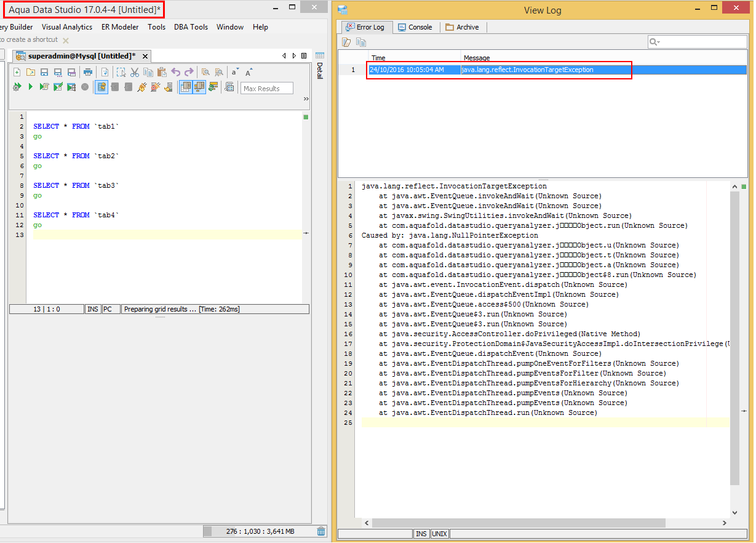Click the Edit log pencil icon in View Log
This screenshot has width=756, height=543.
pos(346,42)
